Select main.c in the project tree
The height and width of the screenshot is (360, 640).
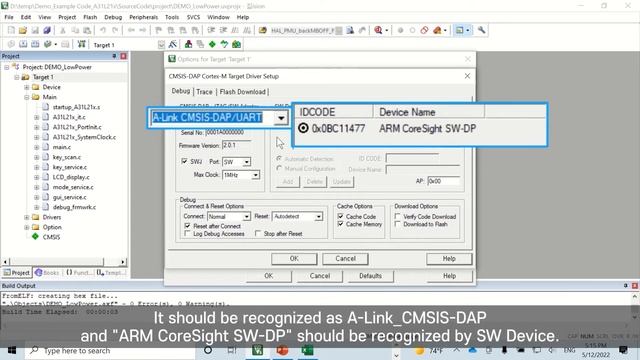pos(62,147)
